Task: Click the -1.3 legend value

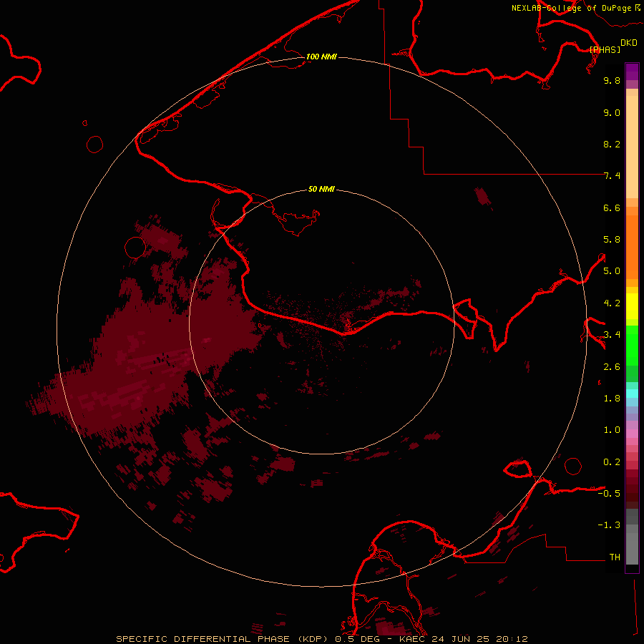Action: click(609, 525)
